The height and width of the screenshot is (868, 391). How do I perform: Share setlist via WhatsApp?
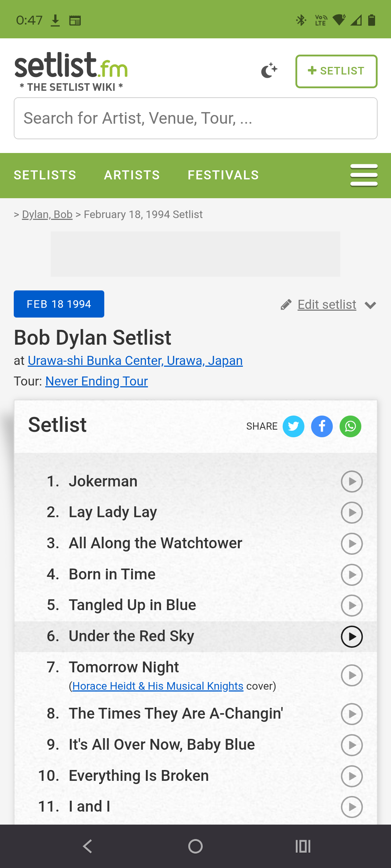tap(350, 426)
